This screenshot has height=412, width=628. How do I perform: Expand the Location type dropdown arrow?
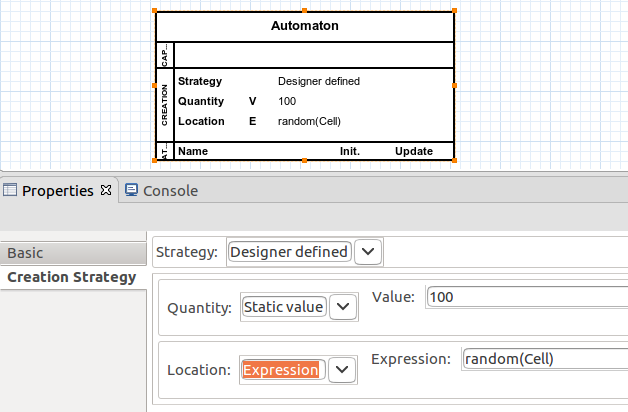coord(343,369)
